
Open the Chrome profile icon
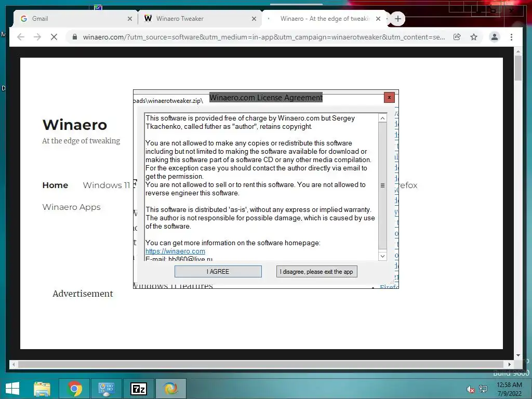pyautogui.click(x=495, y=37)
